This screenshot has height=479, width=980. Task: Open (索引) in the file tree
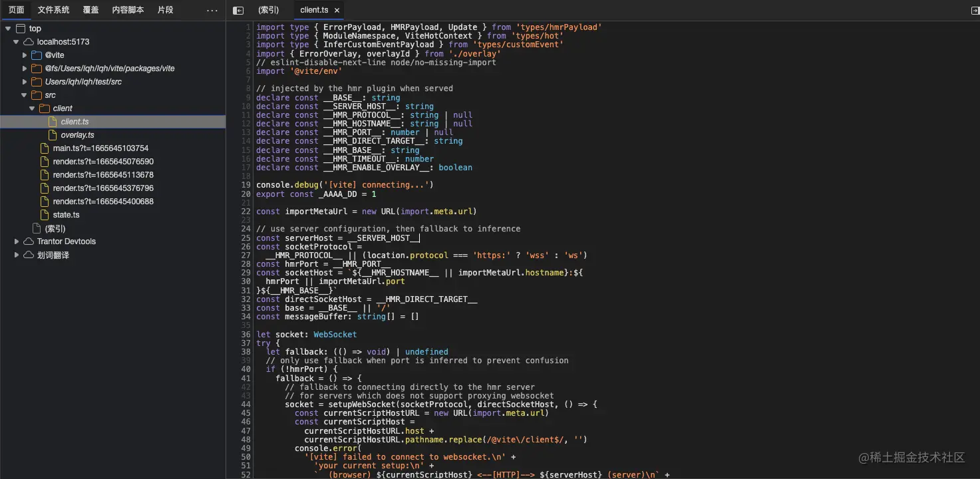55,228
